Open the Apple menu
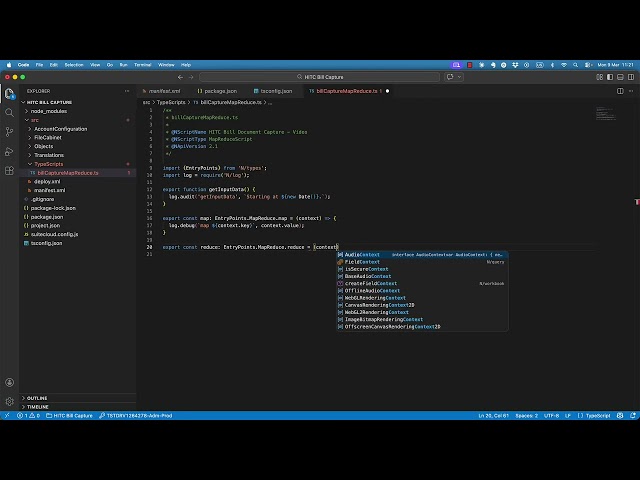 click(x=9, y=65)
